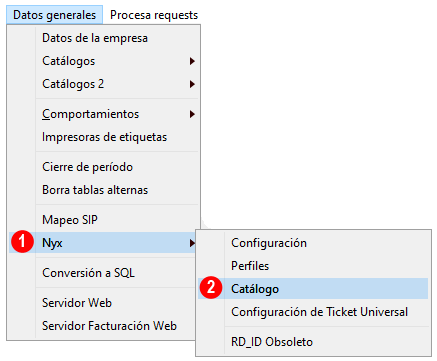The width and height of the screenshot is (437, 361).
Task: Expand the Comportamientos submenu arrow
Action: pos(192,114)
